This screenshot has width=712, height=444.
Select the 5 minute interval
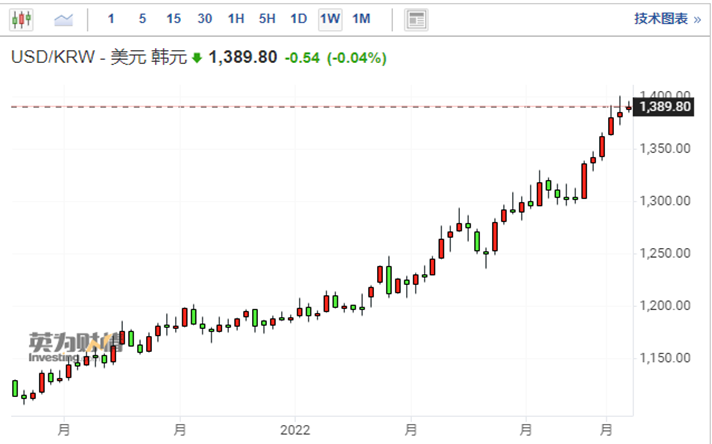[x=142, y=19]
